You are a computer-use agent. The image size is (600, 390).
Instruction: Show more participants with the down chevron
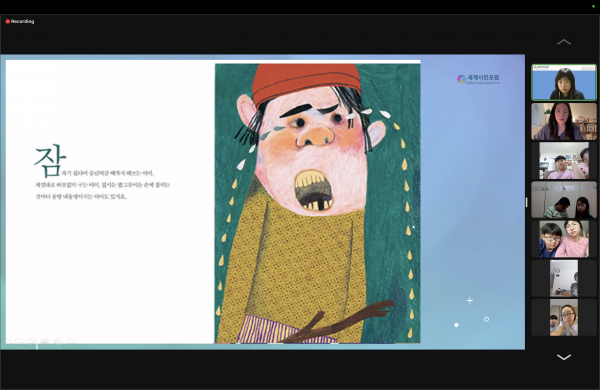tap(564, 357)
